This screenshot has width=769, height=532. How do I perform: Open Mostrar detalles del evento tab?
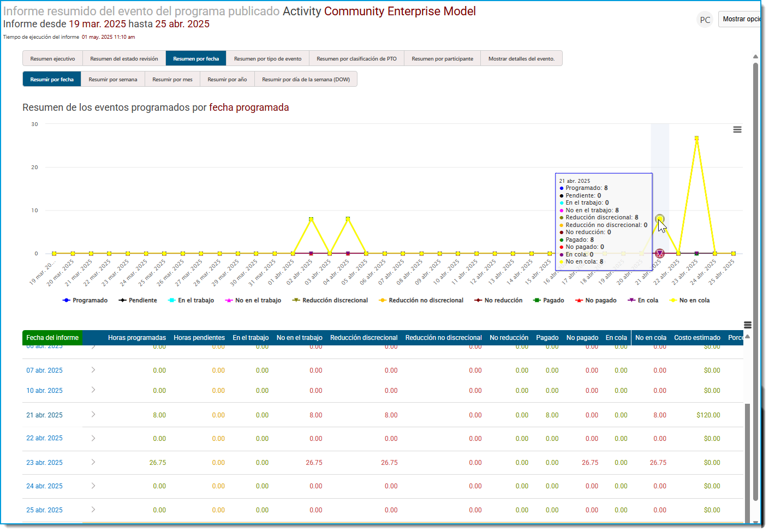click(x=521, y=58)
